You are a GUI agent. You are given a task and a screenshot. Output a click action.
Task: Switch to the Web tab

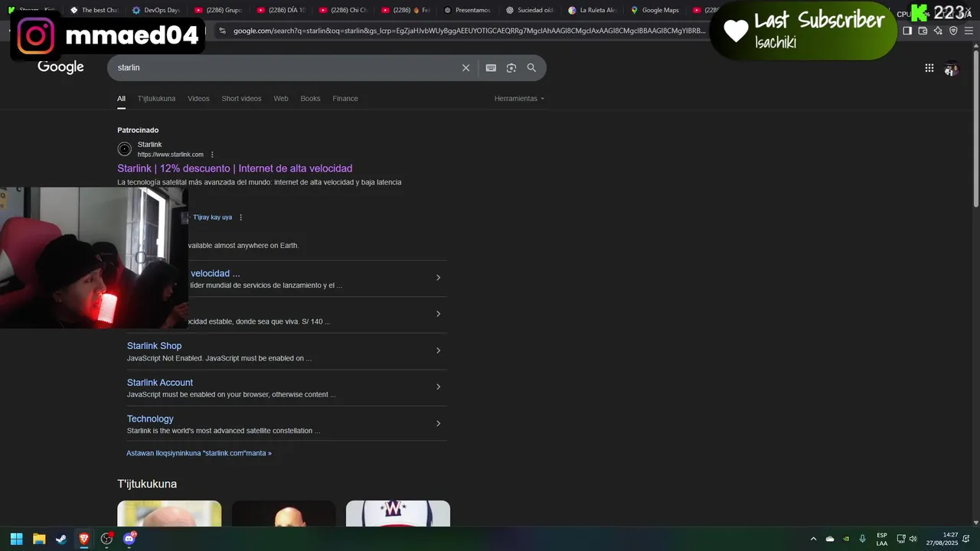(281, 99)
